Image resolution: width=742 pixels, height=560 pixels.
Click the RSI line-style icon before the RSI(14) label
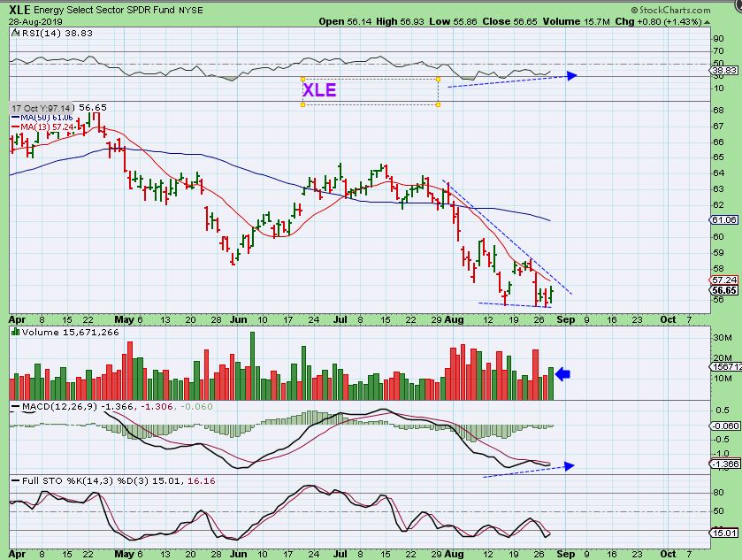[x=15, y=33]
